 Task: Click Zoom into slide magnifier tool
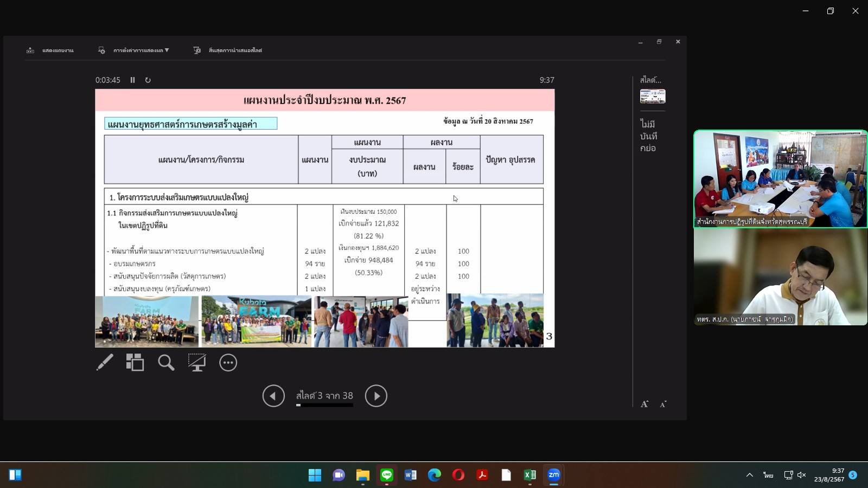click(x=166, y=362)
